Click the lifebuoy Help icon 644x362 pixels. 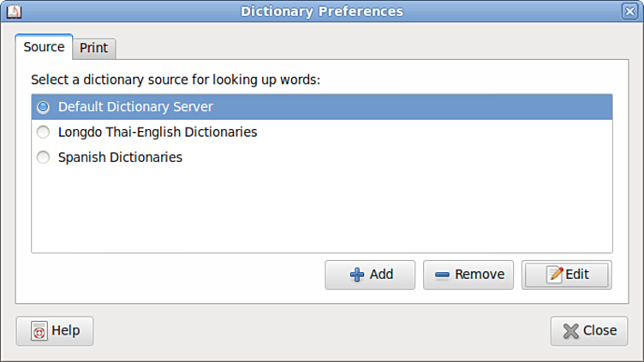pos(39,331)
